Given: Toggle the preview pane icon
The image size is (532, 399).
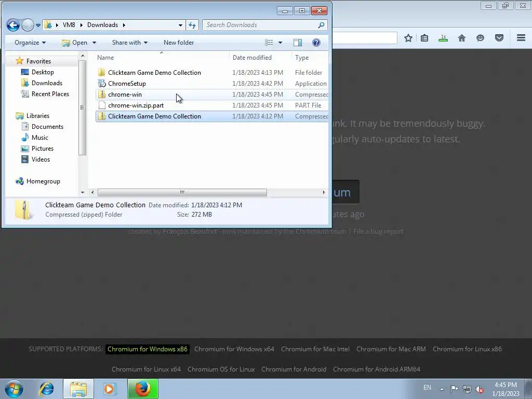Looking at the screenshot, I should (x=298, y=43).
